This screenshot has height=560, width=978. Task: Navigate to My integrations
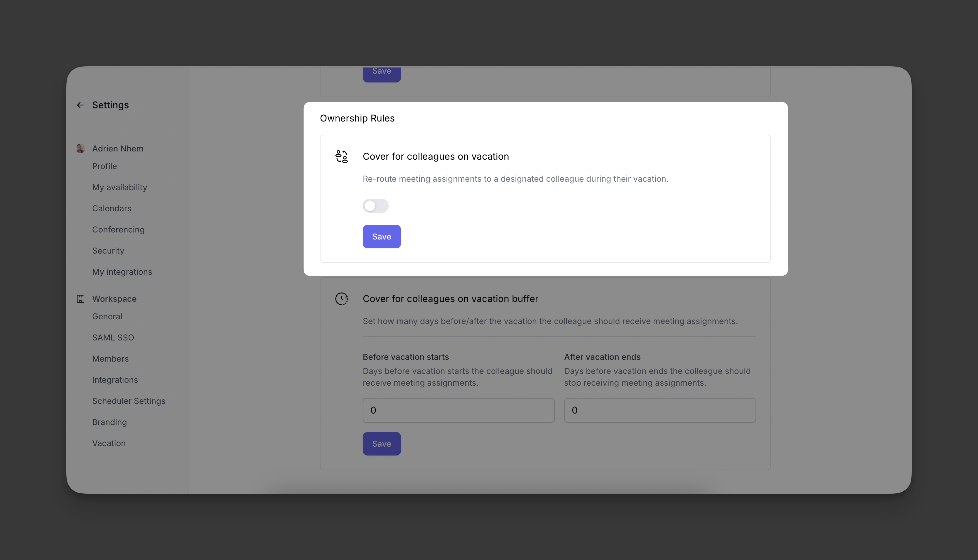pyautogui.click(x=122, y=272)
